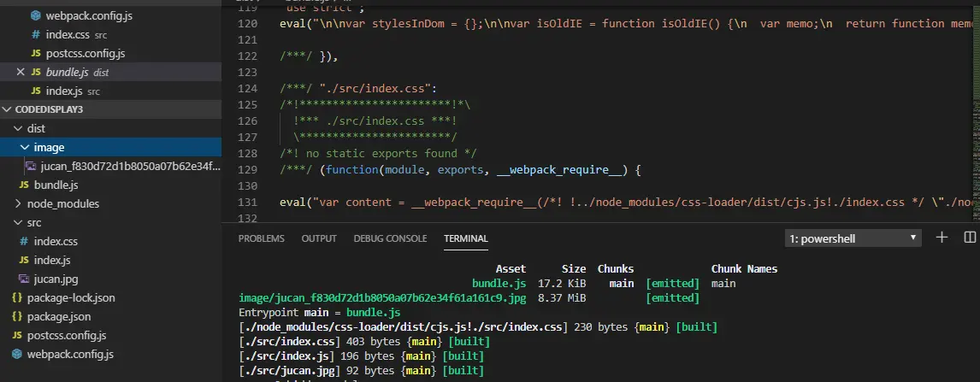This screenshot has width=980, height=382.
Task: Switch to the DEBUG CONSOLE tab
Action: (390, 238)
